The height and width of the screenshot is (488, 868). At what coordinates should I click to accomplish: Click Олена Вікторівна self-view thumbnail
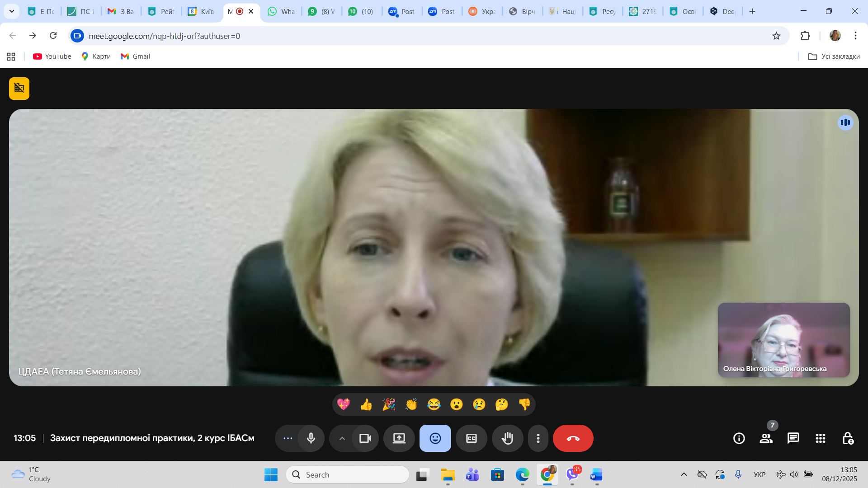coord(783,340)
